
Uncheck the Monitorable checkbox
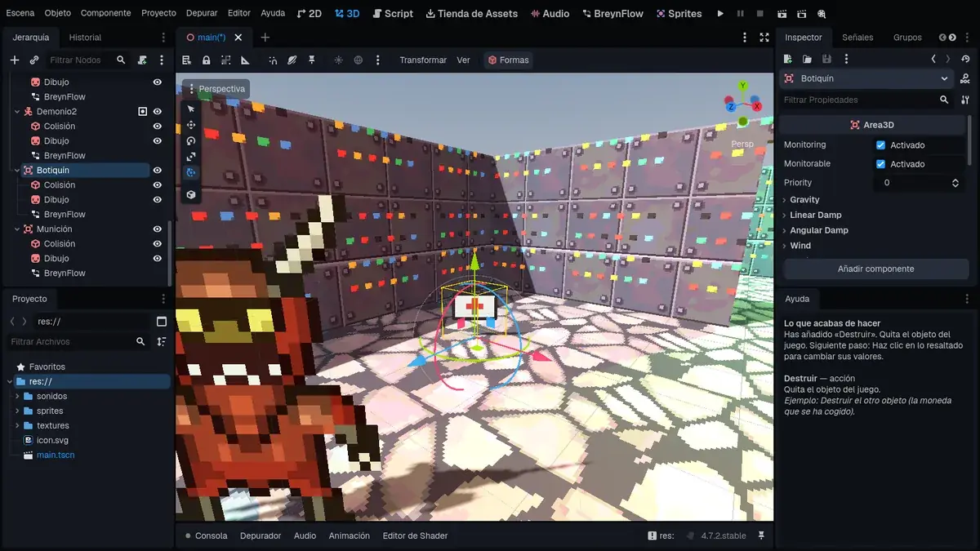[x=880, y=164]
